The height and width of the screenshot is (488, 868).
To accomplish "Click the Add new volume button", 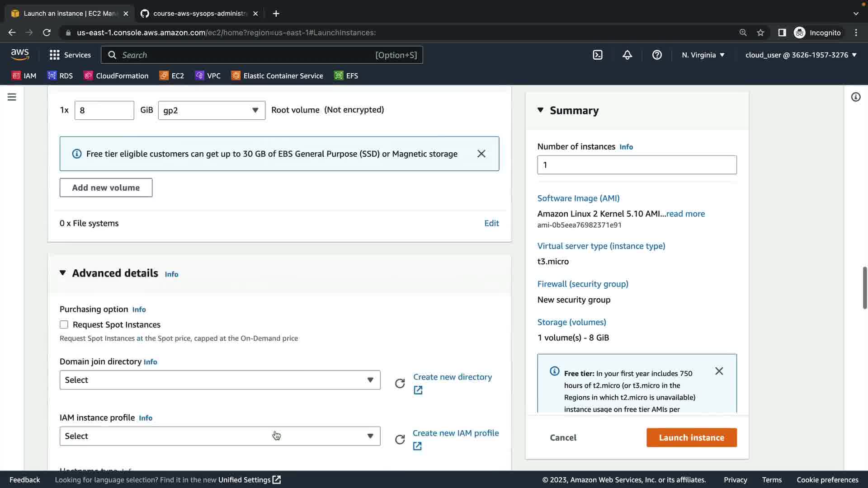I will [x=106, y=188].
